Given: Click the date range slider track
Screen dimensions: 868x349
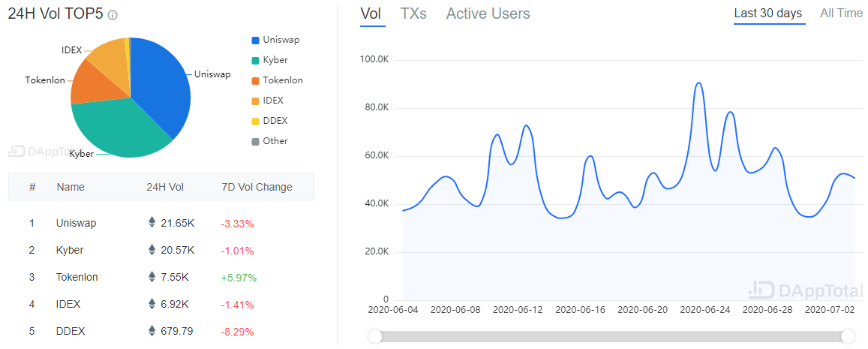Looking at the screenshot, I should click(611, 336).
